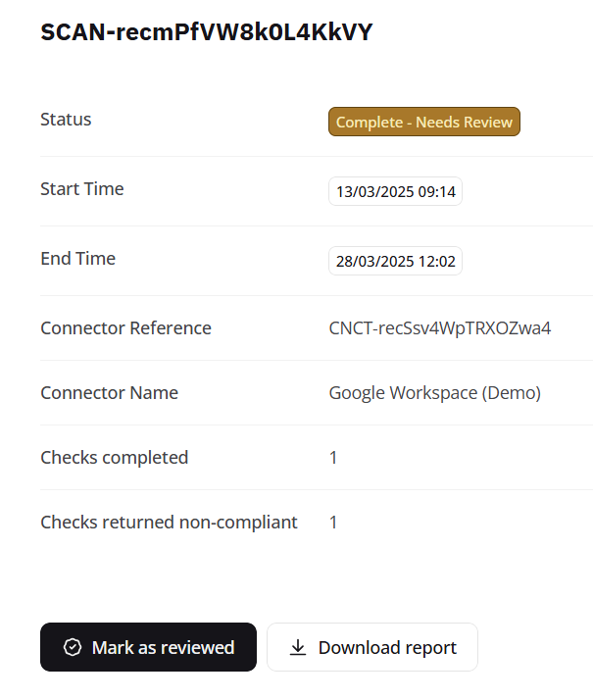Click the download arrow icon
The height and width of the screenshot is (700, 593).
[298, 647]
